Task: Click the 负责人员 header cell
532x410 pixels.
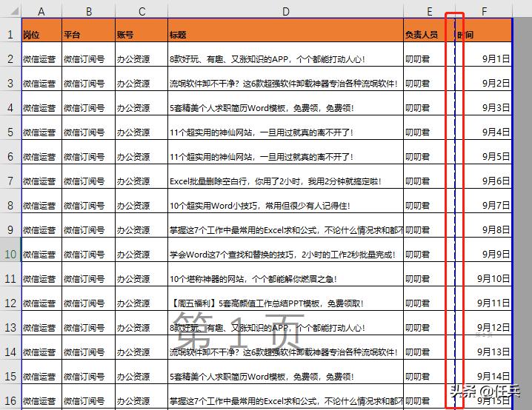Action: click(429, 30)
